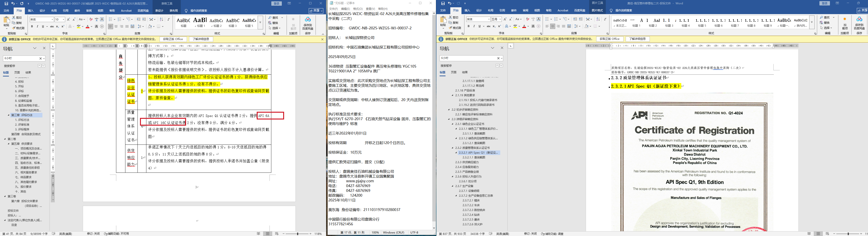Open the 图片格式 tab in the 奥佳 Word window

[597, 10]
